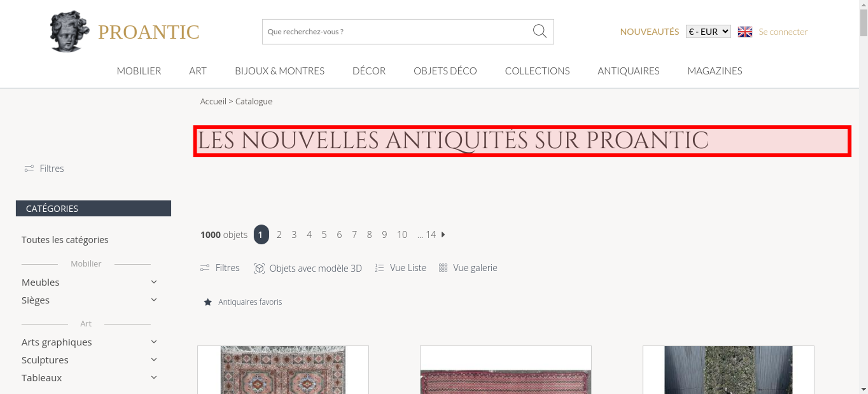
Task: Go to next page arrow in pagination
Action: pyautogui.click(x=443, y=234)
